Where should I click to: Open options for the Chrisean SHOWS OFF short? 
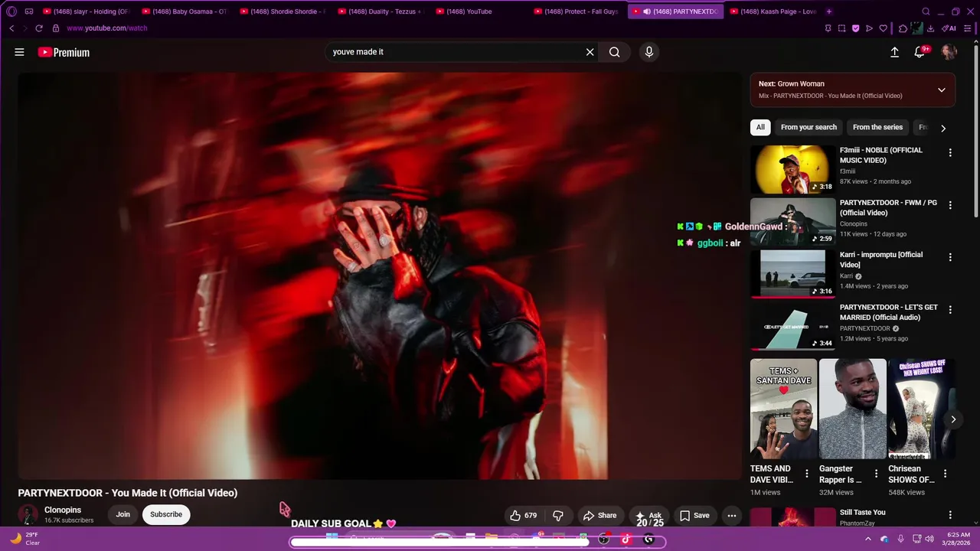pos(945,474)
